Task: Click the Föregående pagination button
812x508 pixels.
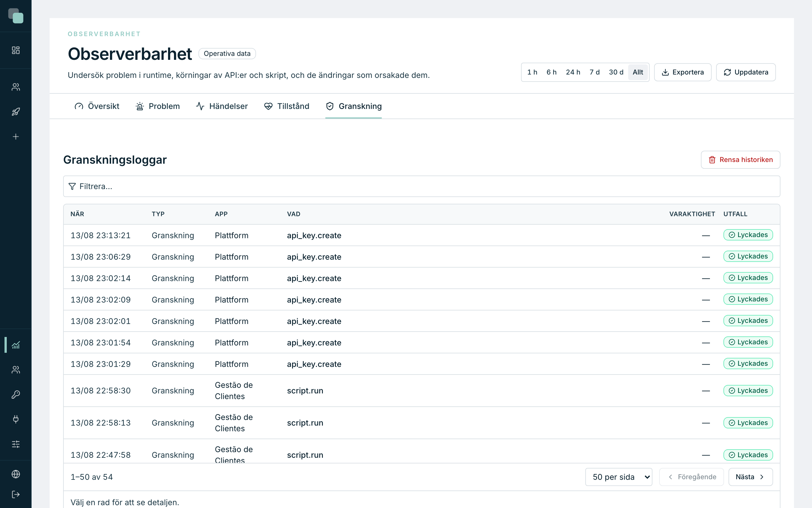Action: point(692,477)
